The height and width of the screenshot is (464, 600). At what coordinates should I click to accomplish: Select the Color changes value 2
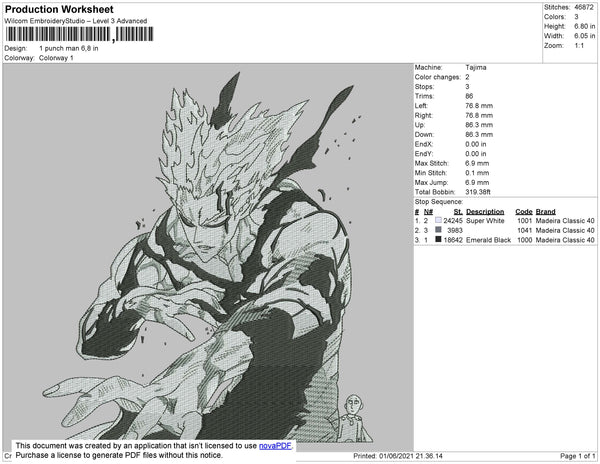[x=467, y=77]
